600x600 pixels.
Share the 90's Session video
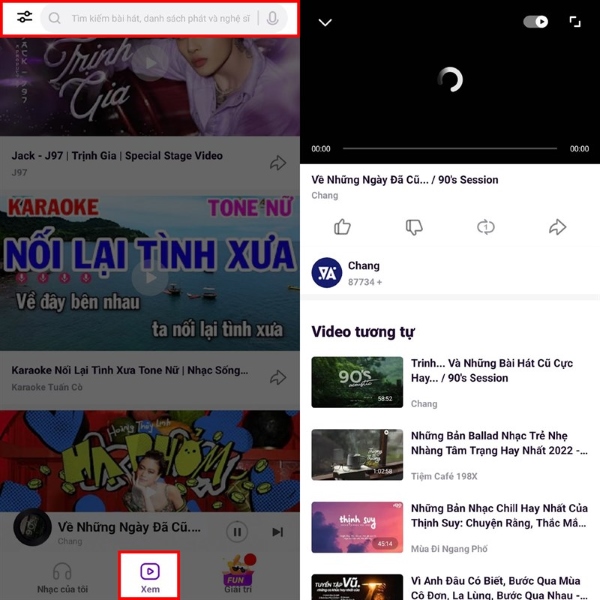[557, 227]
